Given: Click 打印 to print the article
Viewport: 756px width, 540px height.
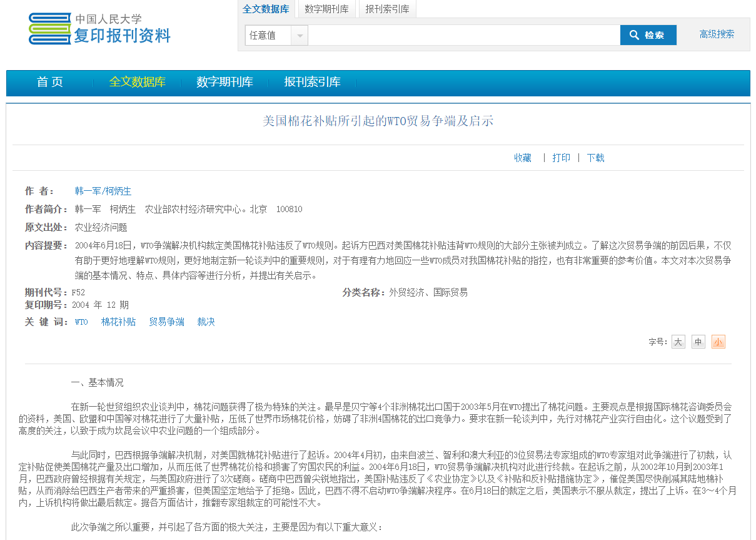Looking at the screenshot, I should [x=561, y=158].
